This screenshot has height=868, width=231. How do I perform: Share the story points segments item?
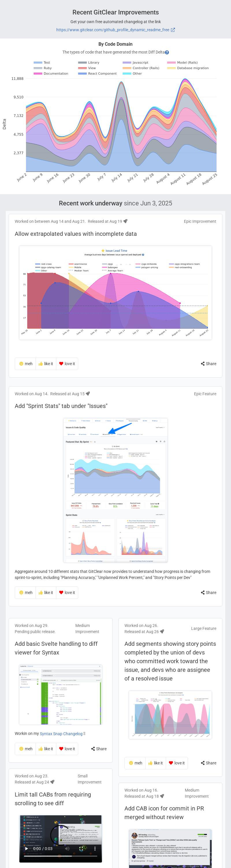click(x=208, y=763)
